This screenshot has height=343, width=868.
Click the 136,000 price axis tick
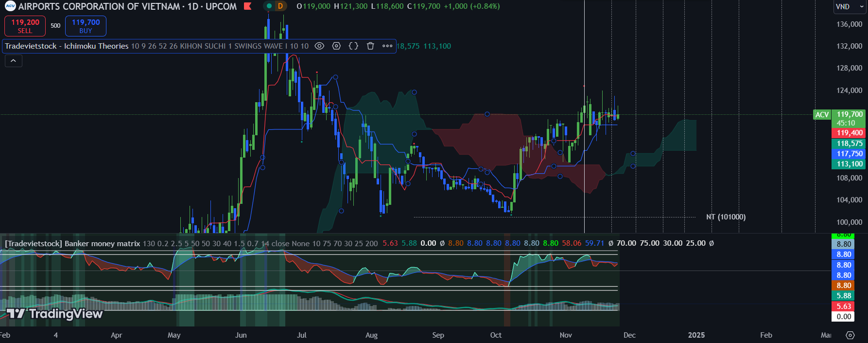point(849,24)
